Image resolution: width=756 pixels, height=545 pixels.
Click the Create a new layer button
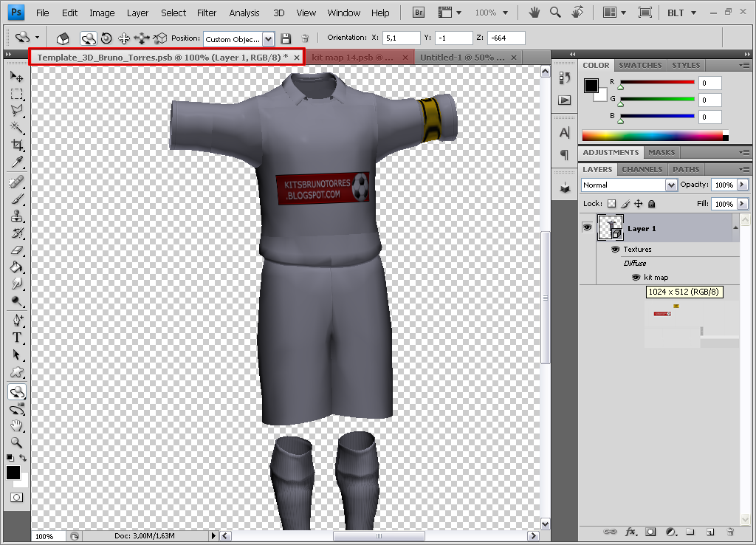[709, 532]
